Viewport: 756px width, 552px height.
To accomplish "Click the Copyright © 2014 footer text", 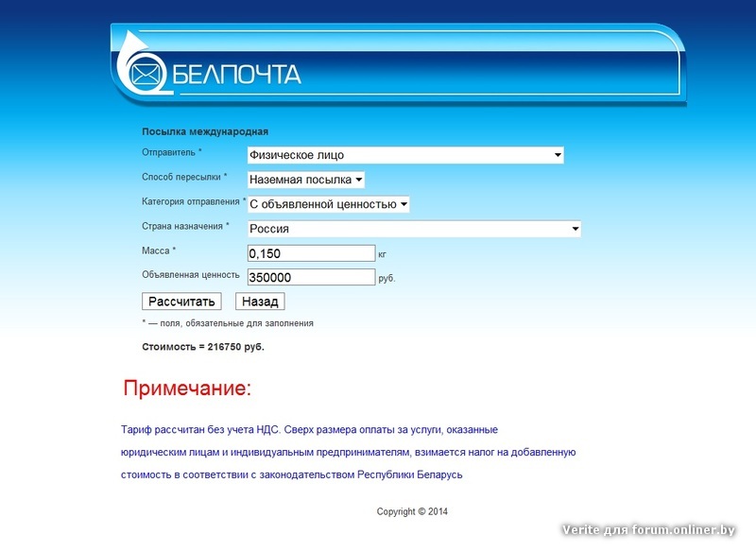I will click(412, 511).
